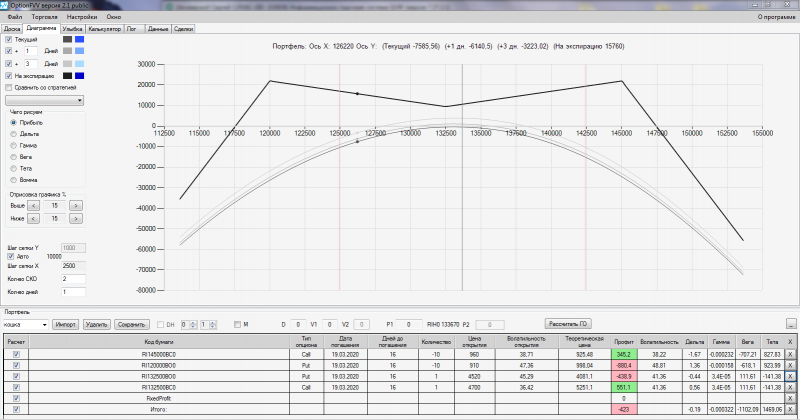800x420 pixels.
Task: Check the M checkbox
Action: tap(237, 325)
